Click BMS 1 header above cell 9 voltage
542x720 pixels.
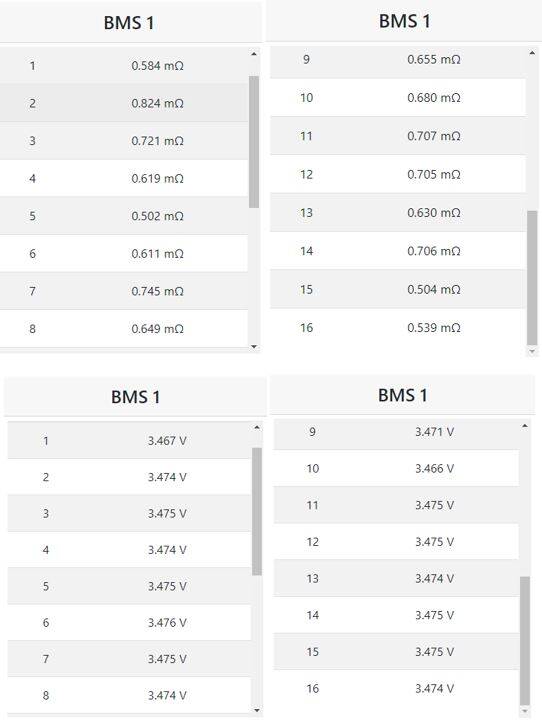[x=402, y=395]
